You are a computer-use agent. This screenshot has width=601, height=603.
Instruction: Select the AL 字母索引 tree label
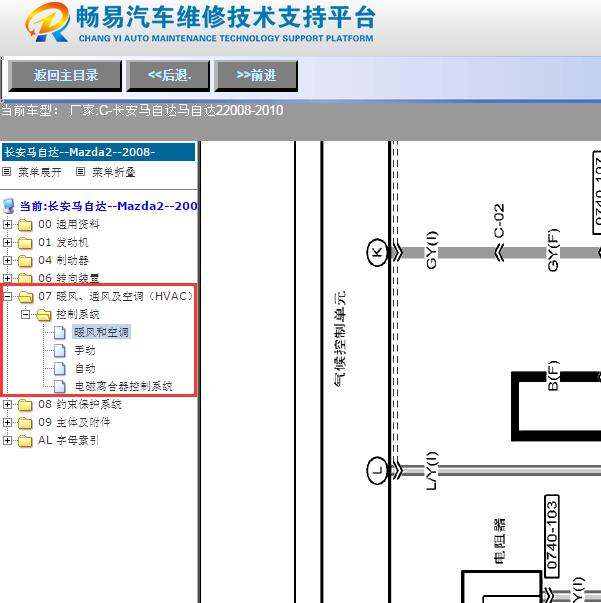tap(68, 440)
